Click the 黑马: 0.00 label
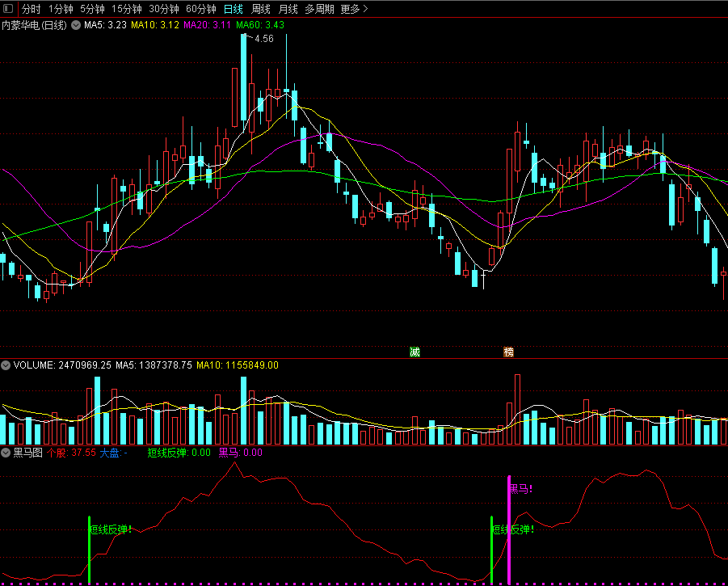The height and width of the screenshot is (586, 728). [x=241, y=453]
